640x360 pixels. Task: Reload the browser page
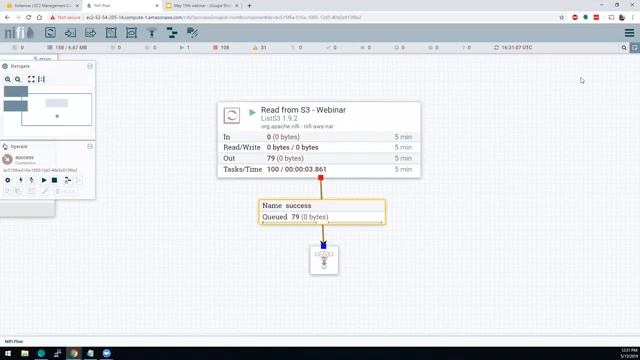click(28, 18)
